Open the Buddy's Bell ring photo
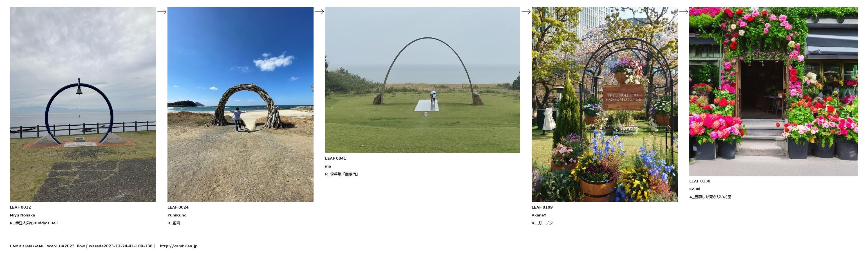The image size is (868, 253). pyautogui.click(x=83, y=104)
